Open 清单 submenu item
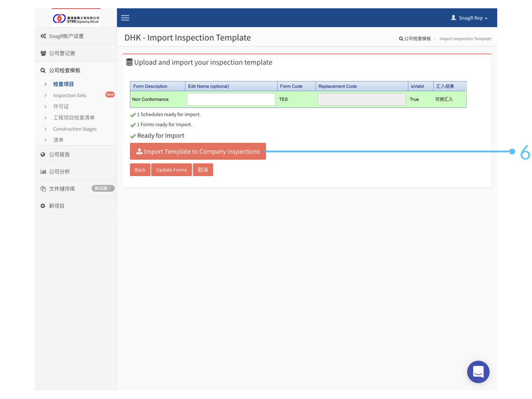 click(x=58, y=140)
